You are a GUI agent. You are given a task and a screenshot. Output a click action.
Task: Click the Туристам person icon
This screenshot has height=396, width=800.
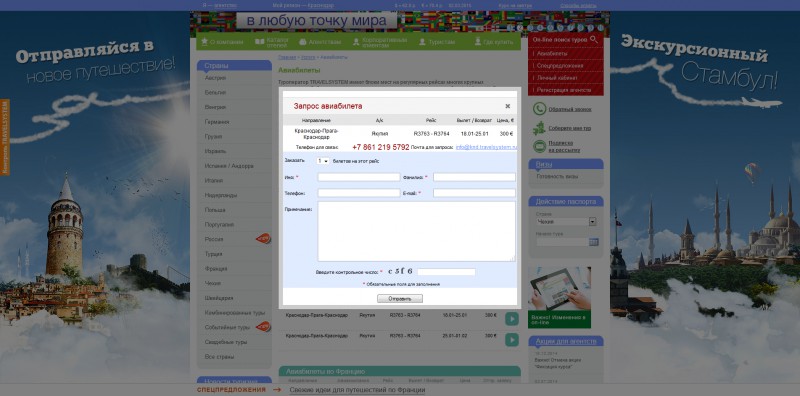pos(422,42)
